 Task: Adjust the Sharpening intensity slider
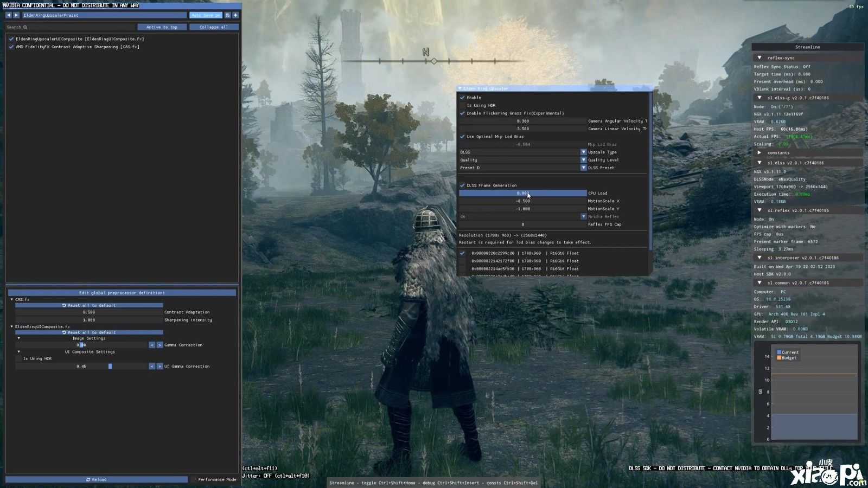point(89,320)
